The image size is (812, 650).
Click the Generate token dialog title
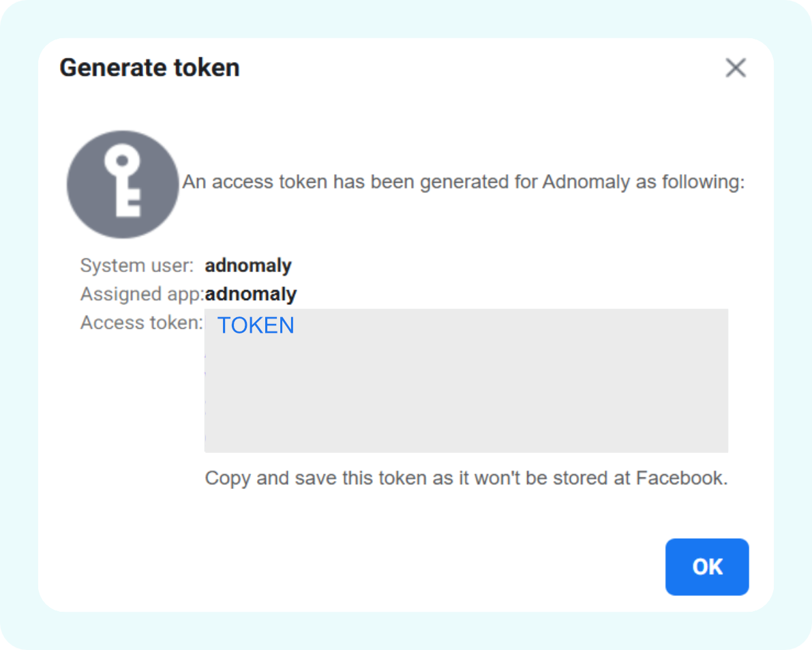tap(149, 68)
